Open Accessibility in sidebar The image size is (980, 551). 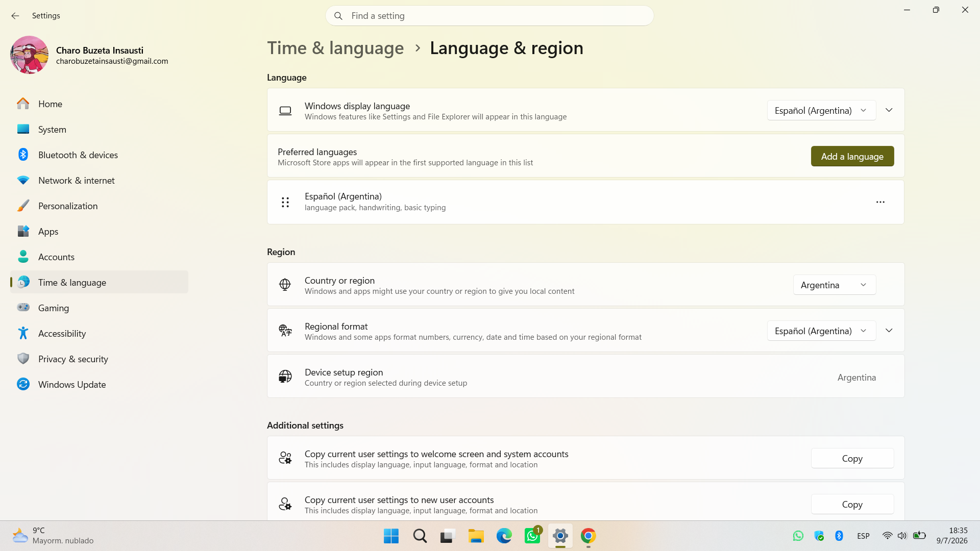point(99,333)
